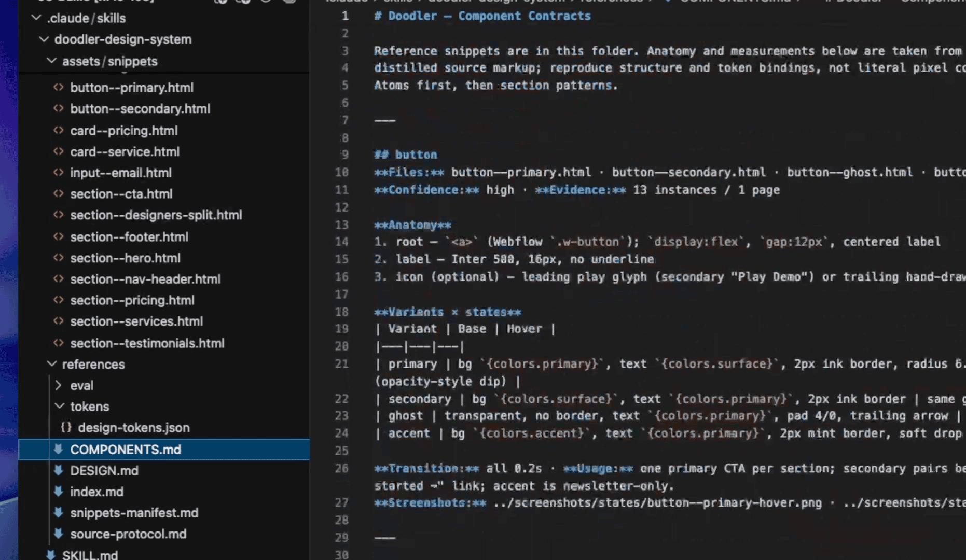Open source-protocol.md file
Screen dimensions: 966x560
coord(128,534)
